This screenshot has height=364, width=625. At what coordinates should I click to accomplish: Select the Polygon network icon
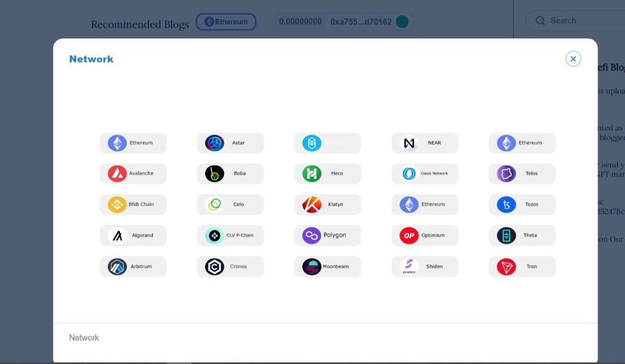(x=312, y=235)
